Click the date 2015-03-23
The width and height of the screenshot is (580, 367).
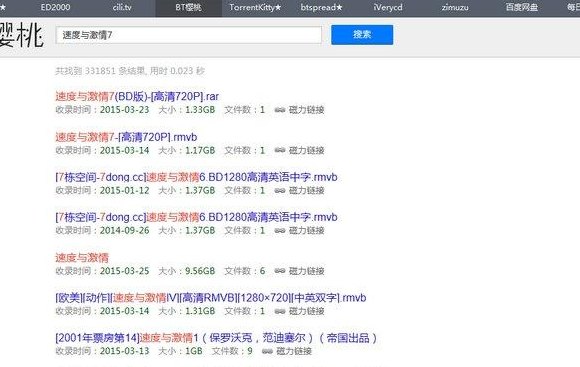[125, 110]
